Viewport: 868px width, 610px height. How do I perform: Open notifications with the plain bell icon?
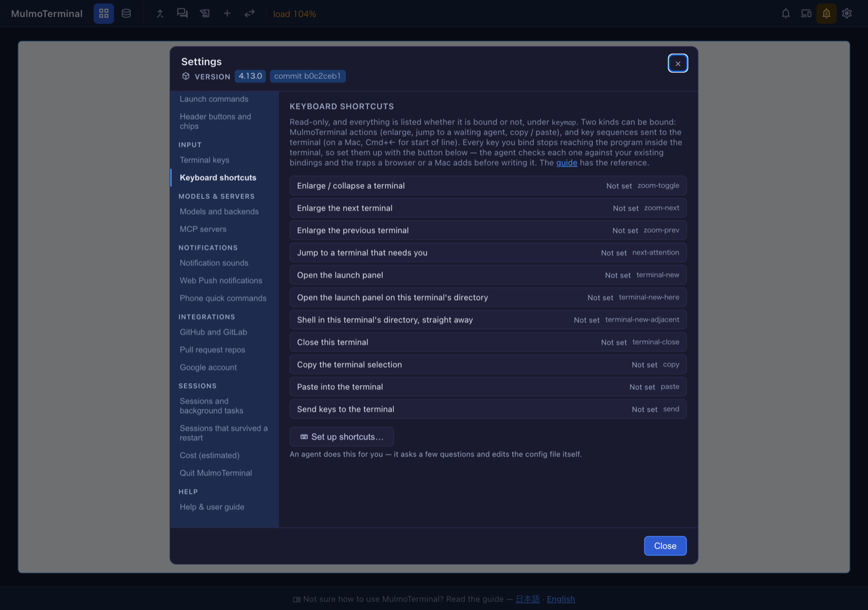(x=786, y=13)
